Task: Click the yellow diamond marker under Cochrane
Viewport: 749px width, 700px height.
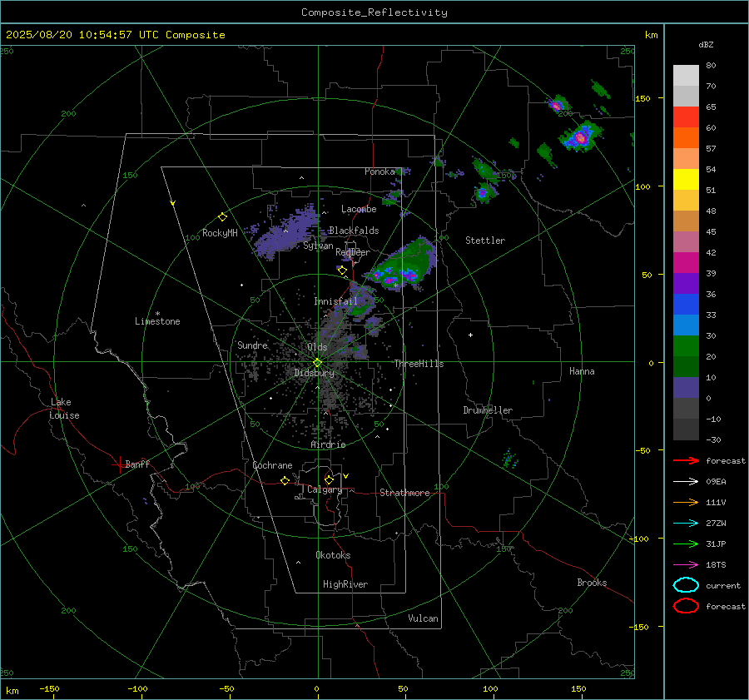Action: tap(285, 480)
